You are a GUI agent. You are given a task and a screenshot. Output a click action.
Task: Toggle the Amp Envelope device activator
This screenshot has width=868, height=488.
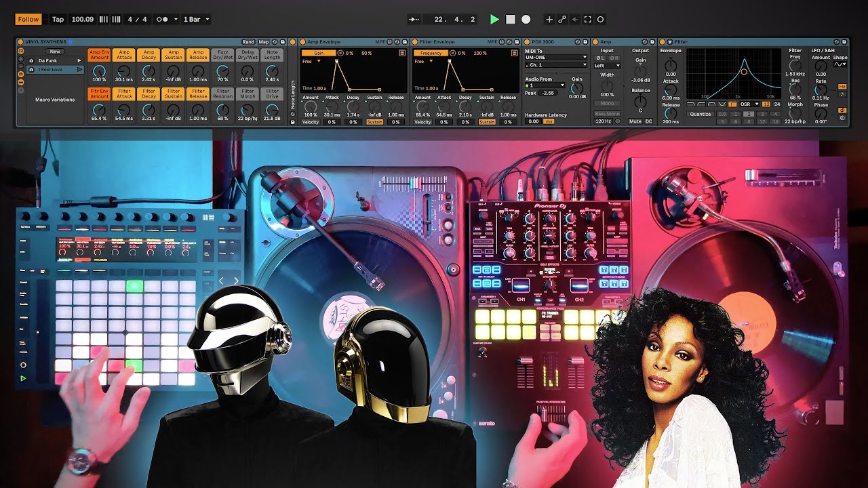click(x=303, y=42)
